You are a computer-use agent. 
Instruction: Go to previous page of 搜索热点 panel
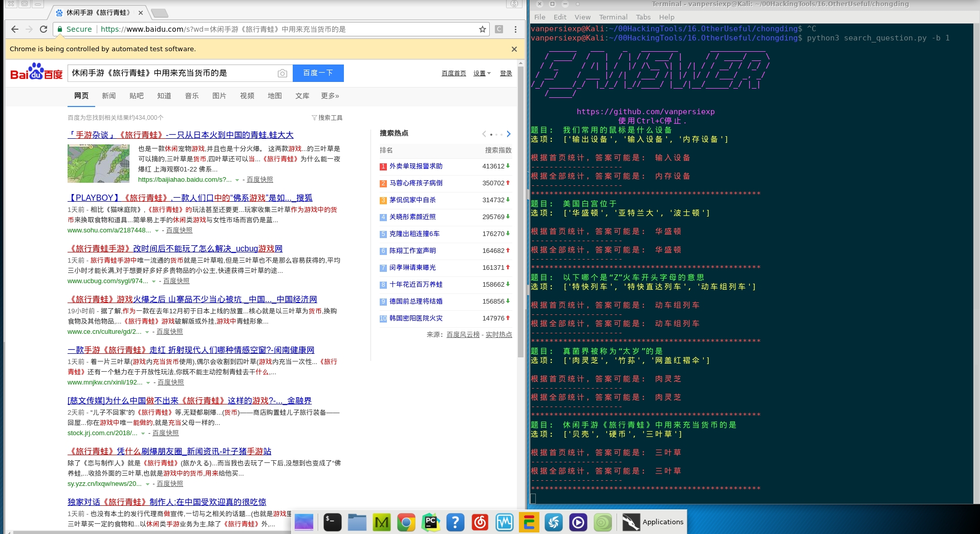point(484,134)
